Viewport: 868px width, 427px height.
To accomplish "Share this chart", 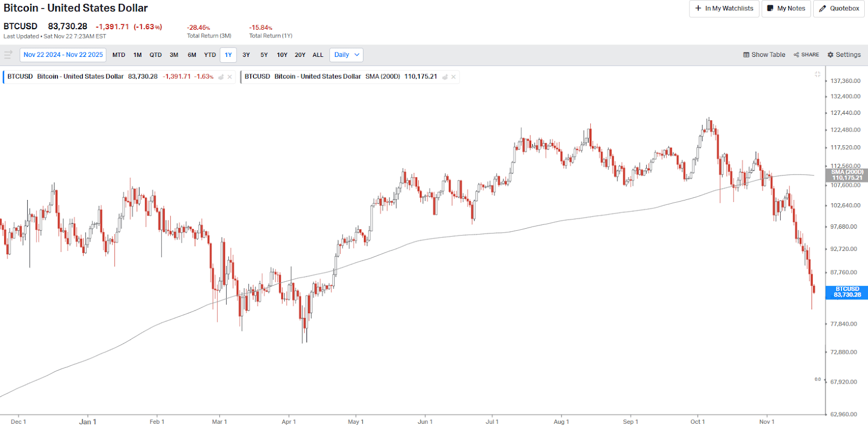I will (806, 55).
